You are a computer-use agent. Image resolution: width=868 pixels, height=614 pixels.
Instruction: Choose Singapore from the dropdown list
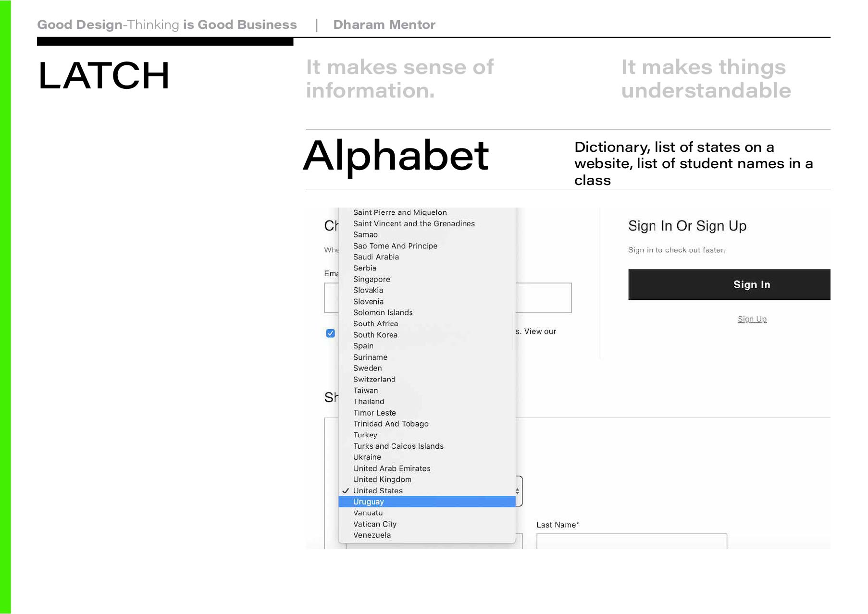pos(372,279)
